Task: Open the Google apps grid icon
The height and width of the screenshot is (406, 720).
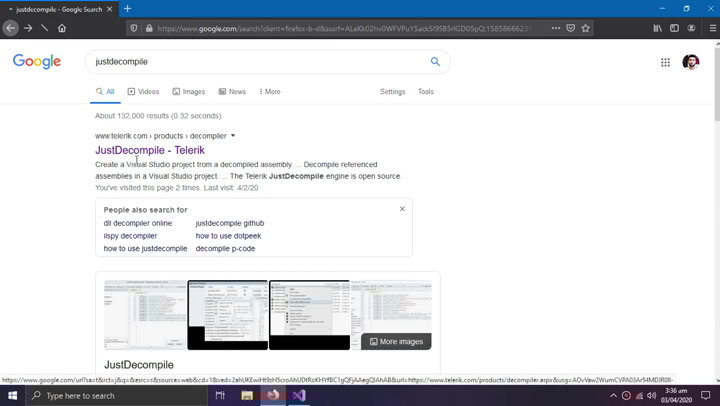Action: 665,62
